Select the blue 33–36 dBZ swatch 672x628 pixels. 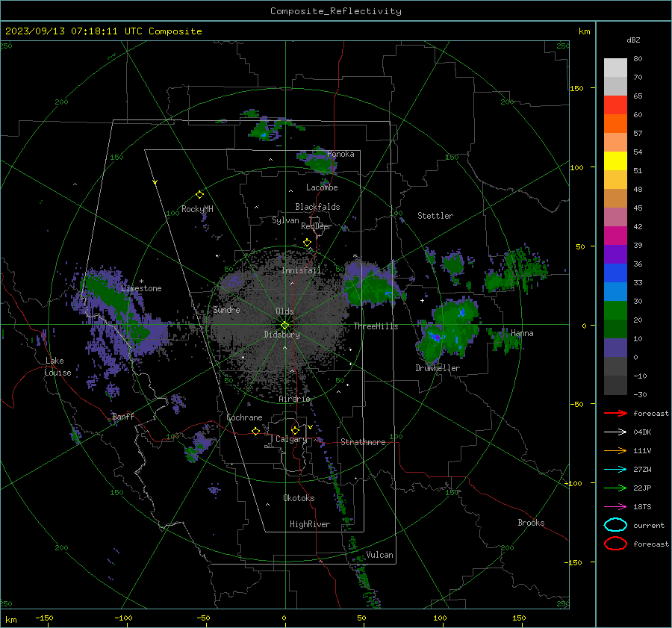615,273
